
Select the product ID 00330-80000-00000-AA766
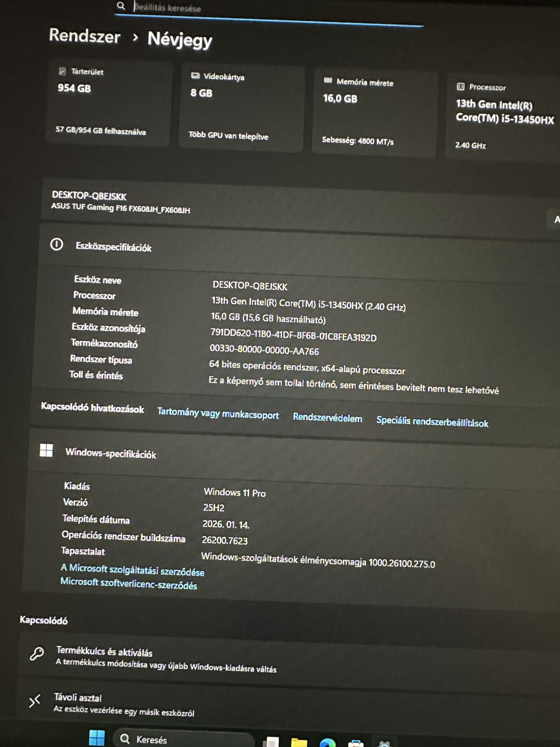264,350
